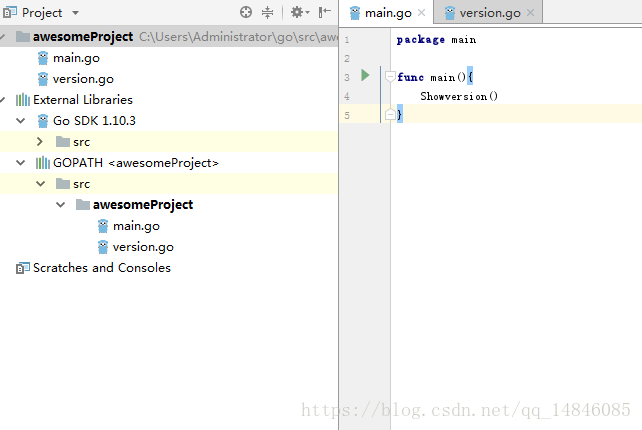Collapse the bold awesomeProject folder under src
The image size is (642, 430).
60,205
